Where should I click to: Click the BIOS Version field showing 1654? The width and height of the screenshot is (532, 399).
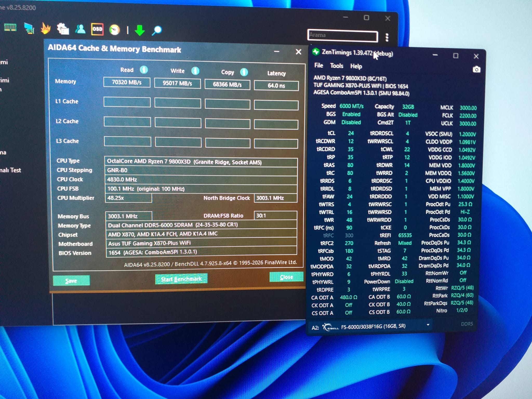tap(201, 252)
